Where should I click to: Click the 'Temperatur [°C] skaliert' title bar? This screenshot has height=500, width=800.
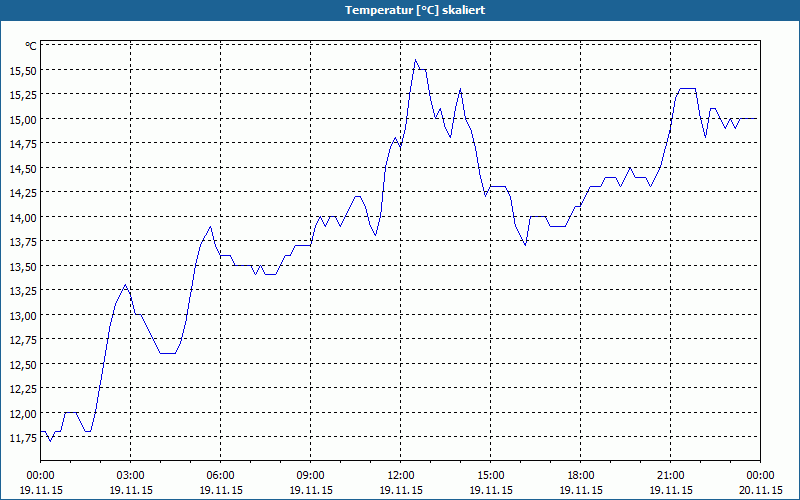point(400,10)
